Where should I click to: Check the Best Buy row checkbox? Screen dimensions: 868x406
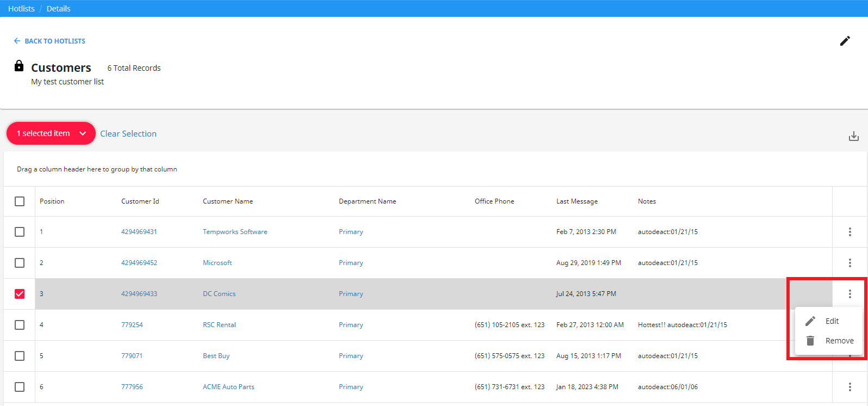(20, 356)
